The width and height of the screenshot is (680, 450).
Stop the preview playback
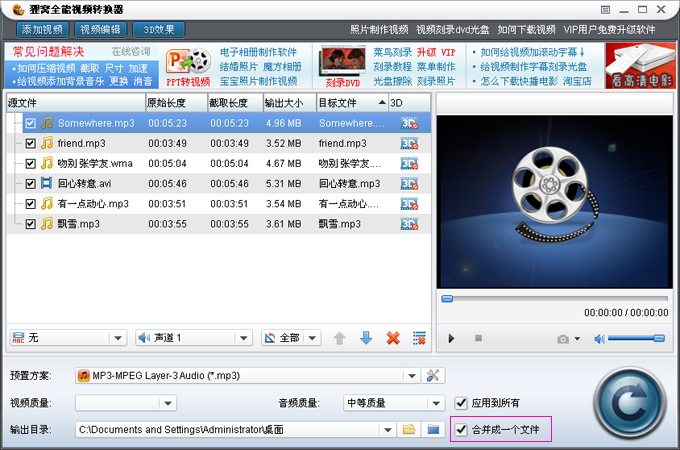478,338
